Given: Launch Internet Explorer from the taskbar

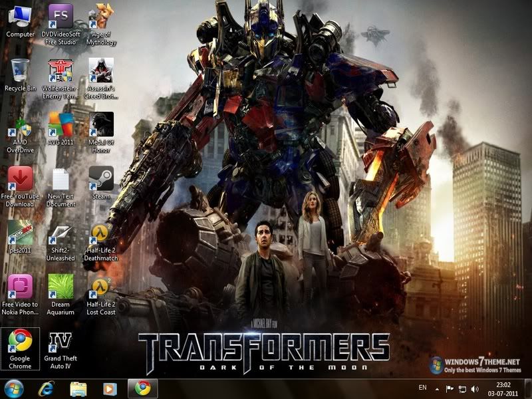Looking at the screenshot, I should [x=46, y=389].
